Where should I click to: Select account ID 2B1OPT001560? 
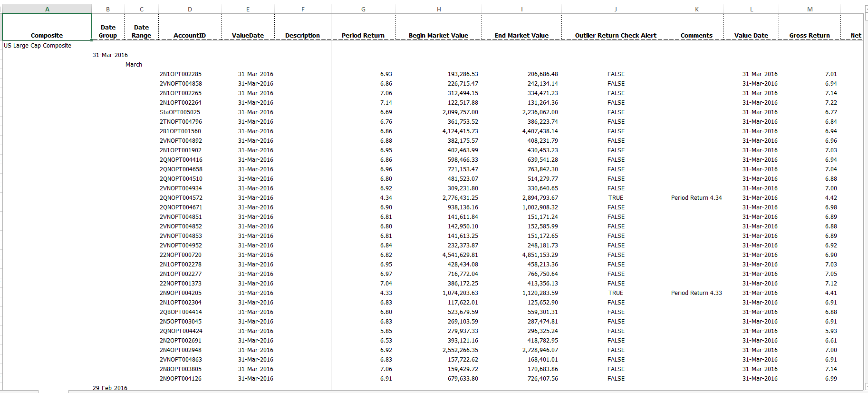[x=180, y=131]
